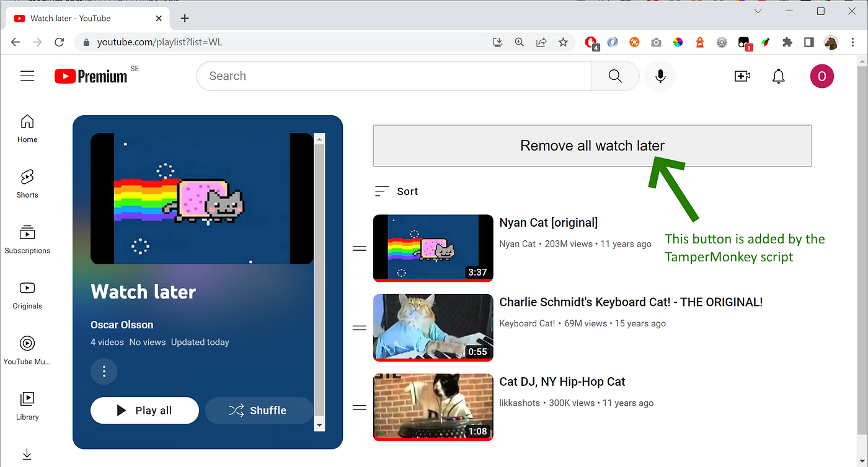The image size is (868, 467).
Task: Click the browser address bar URL
Action: click(159, 42)
